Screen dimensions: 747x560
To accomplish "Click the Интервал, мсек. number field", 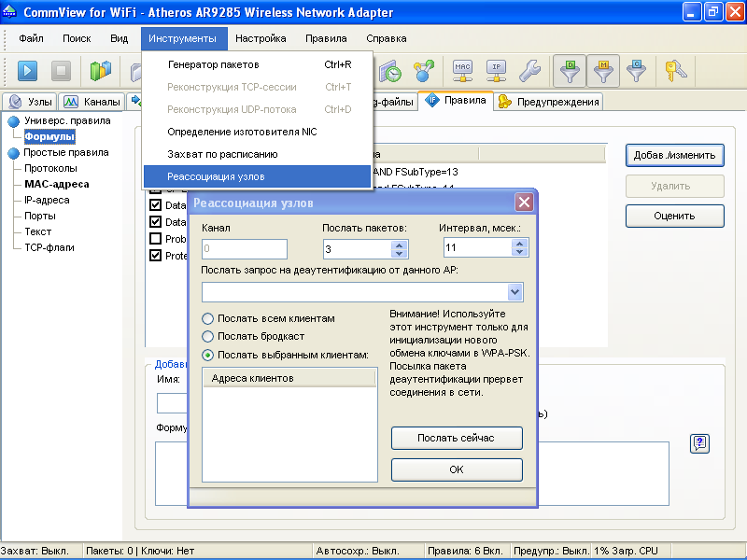I will [478, 247].
